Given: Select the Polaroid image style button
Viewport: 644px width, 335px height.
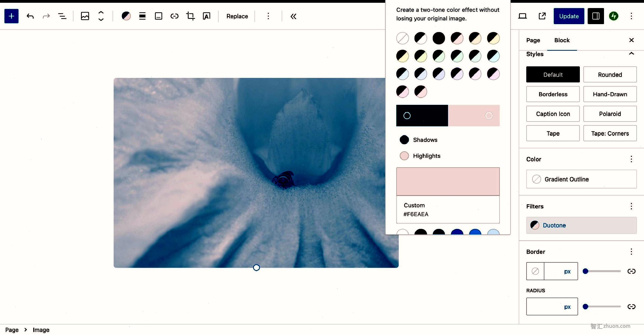Looking at the screenshot, I should click(x=610, y=114).
